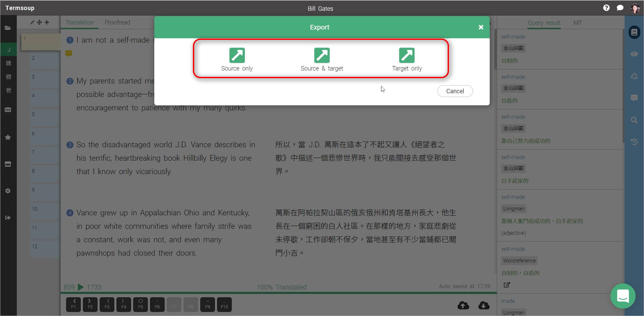Open the user avatar profile
This screenshot has height=316, width=644.
pos(635,8)
